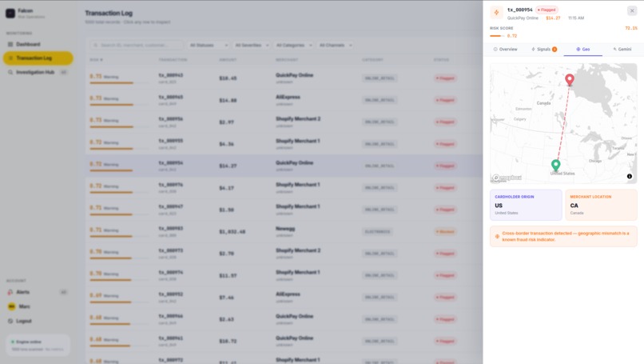Open the All Channels dropdown
644x364 pixels.
(x=336, y=45)
